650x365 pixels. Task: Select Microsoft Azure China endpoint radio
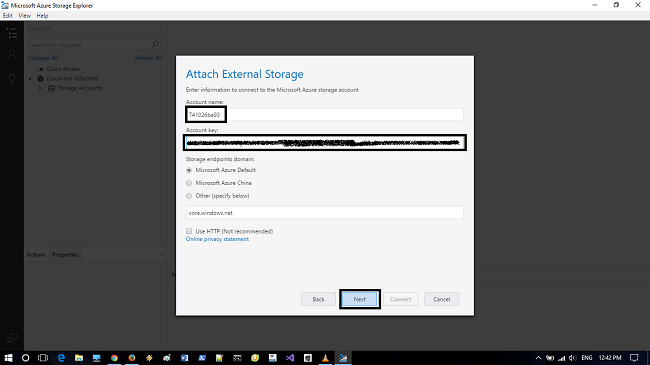point(189,183)
